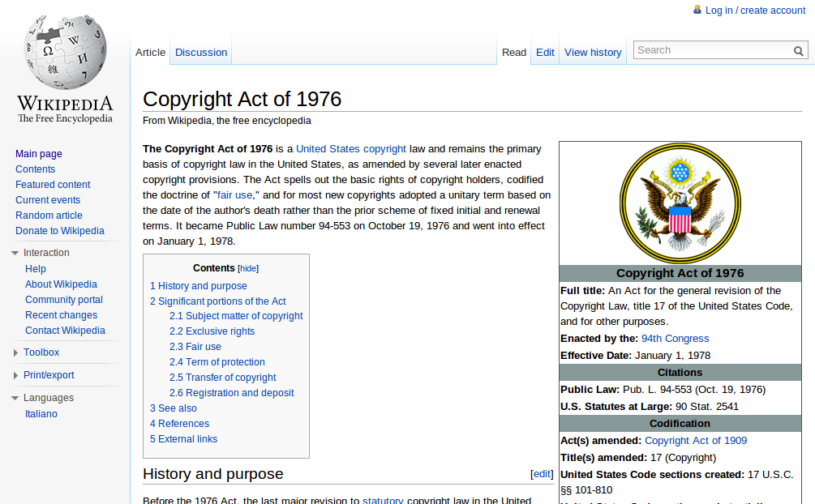Select the Edit tab
Viewport: 815px width, 504px height.
pyautogui.click(x=545, y=53)
